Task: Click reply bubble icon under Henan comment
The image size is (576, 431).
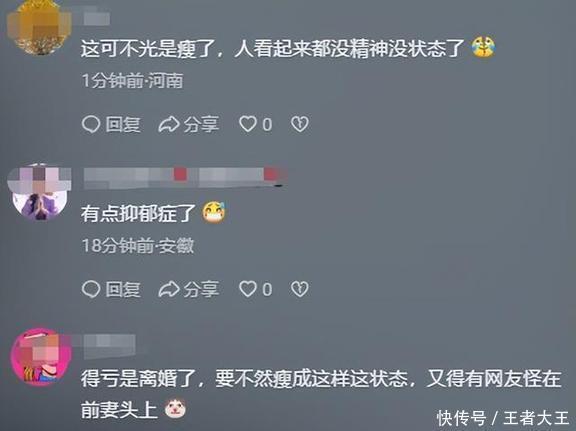Action: click(x=91, y=124)
